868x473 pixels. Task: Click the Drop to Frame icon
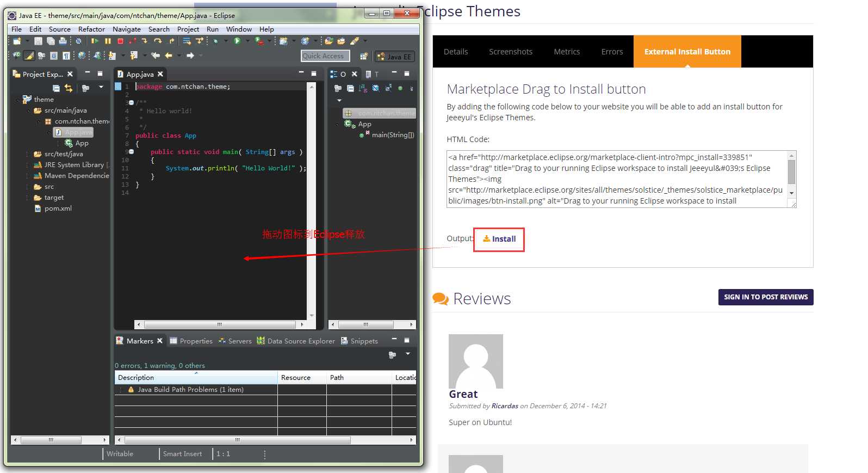187,41
